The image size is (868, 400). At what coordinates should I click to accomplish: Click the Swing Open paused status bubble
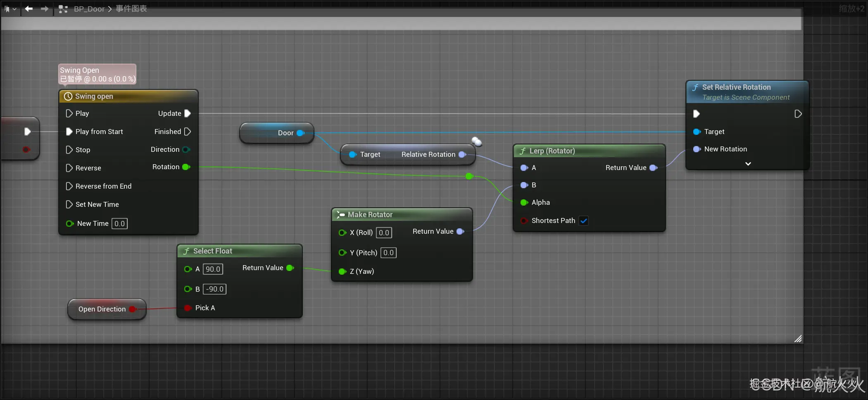pyautogui.click(x=97, y=74)
